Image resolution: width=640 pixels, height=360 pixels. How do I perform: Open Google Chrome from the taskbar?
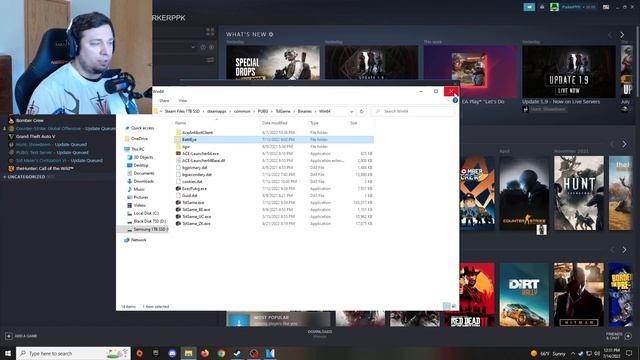click(221, 353)
